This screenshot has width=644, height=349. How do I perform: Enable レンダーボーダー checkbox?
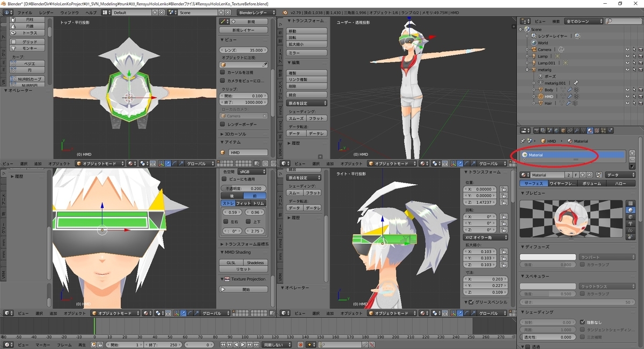coord(223,124)
